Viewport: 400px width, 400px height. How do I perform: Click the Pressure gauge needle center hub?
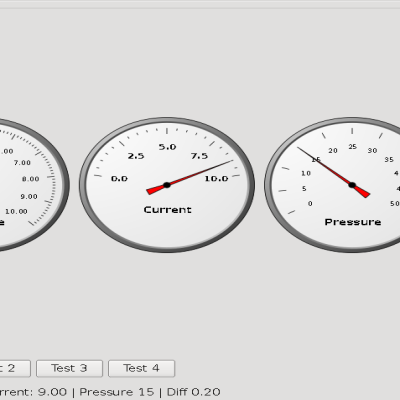point(352,185)
